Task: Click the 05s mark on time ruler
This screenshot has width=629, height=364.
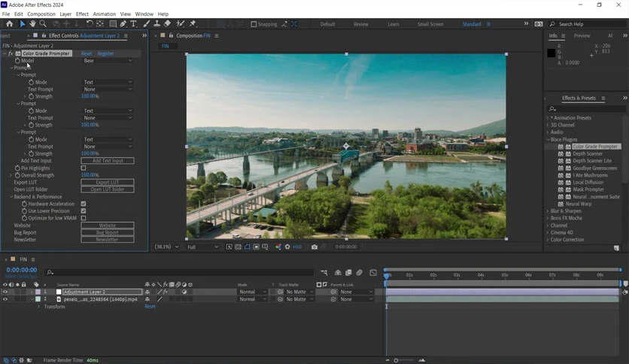Action: tap(505, 275)
